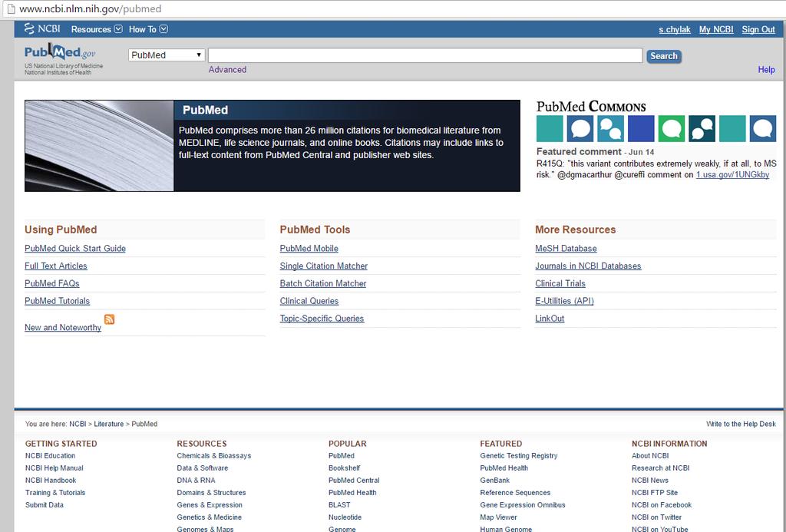The height and width of the screenshot is (532, 786).
Task: Open Journals in NCBI Databases
Action: tap(588, 266)
